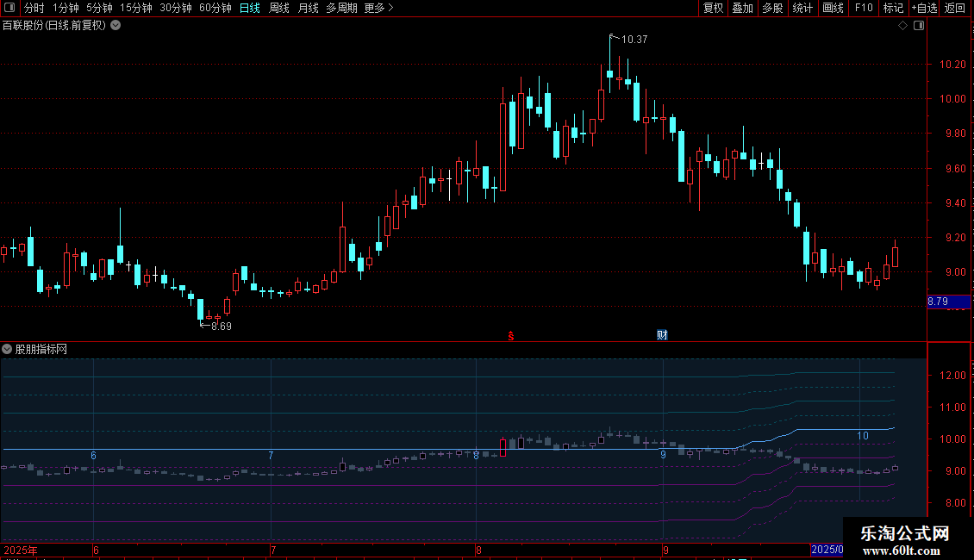This screenshot has height=560, width=974.
Task: Select the 30分钟 period tab
Action: pos(175,8)
